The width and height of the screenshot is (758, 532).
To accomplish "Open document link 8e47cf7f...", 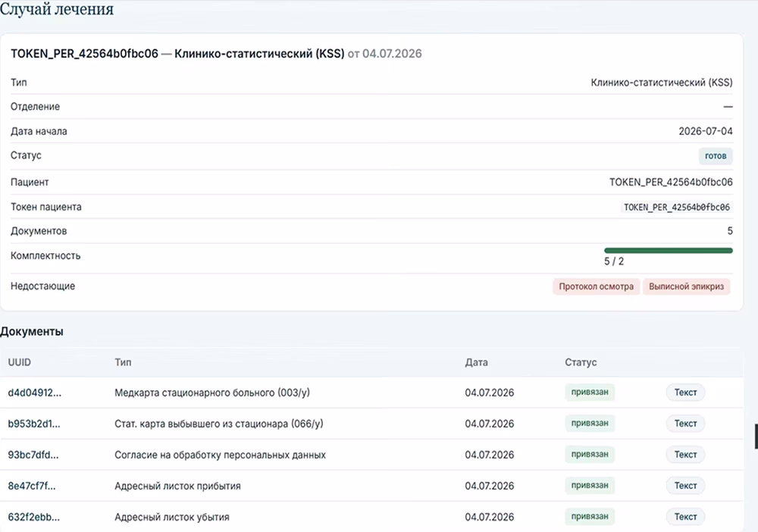I will pos(31,486).
